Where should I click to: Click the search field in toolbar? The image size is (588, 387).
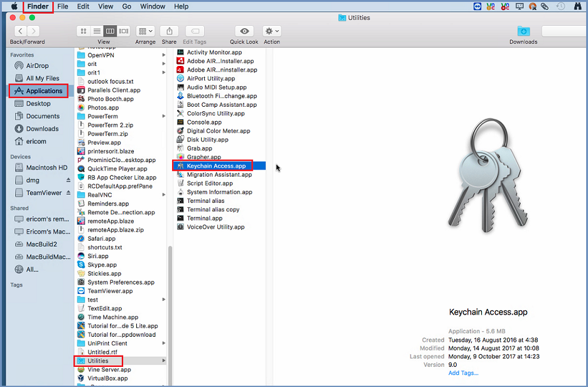pyautogui.click(x=565, y=31)
